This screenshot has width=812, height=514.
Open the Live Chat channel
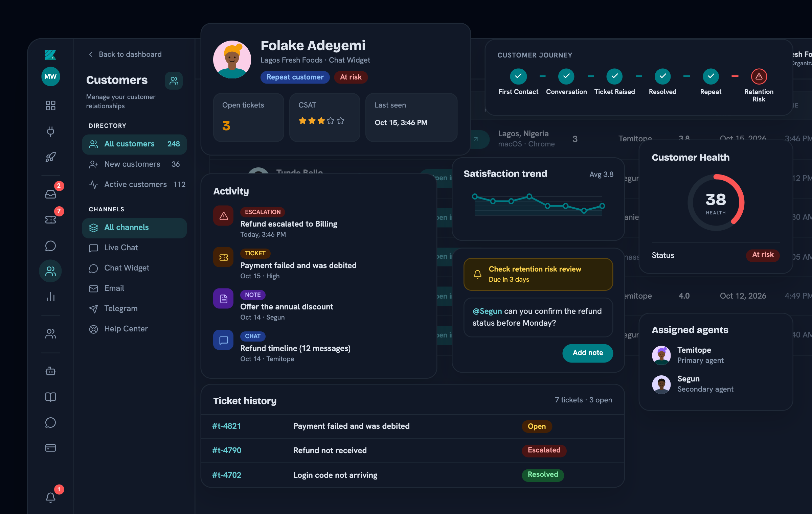tap(134, 248)
